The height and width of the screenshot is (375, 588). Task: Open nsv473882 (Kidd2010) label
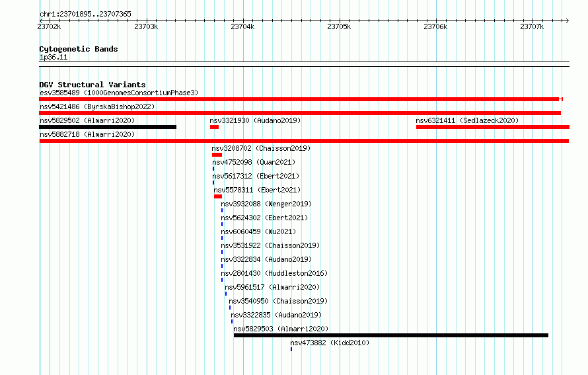(330, 343)
